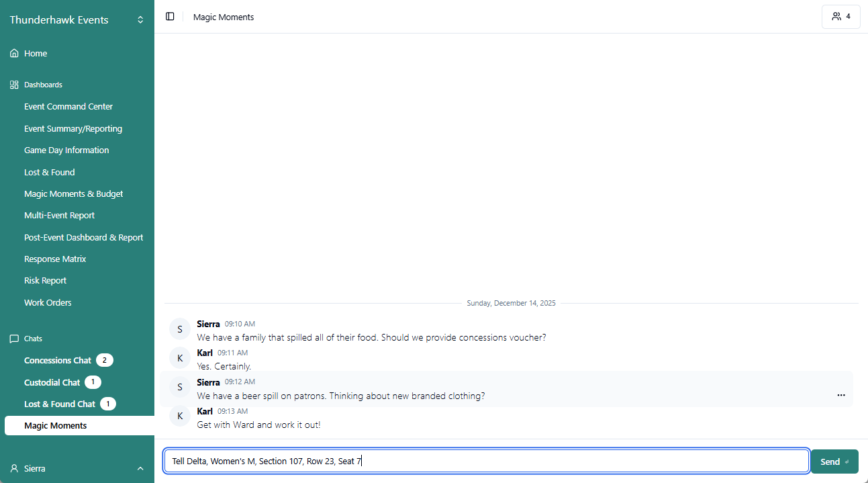Click the Home icon in the sidebar
Image resolution: width=868 pixels, height=483 pixels.
point(13,52)
